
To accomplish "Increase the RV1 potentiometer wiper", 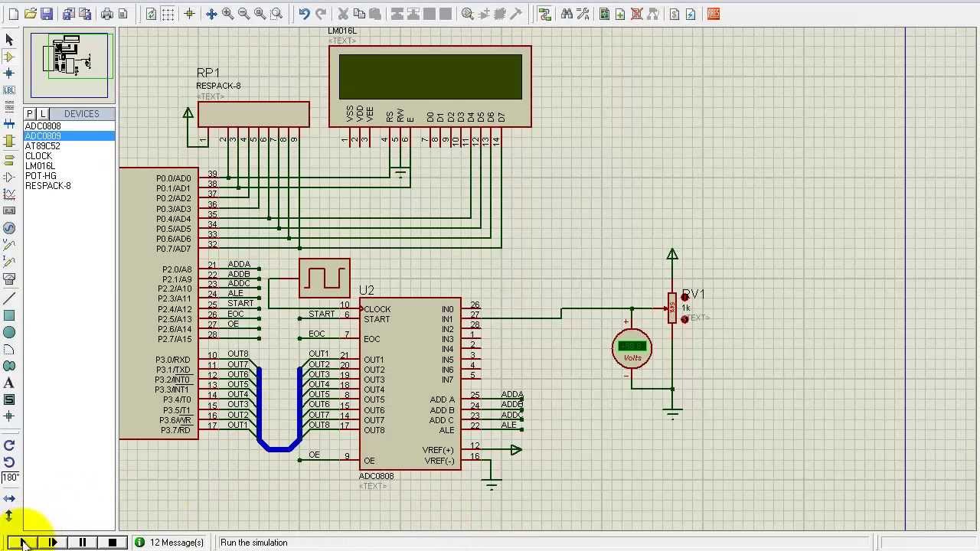I will point(684,298).
